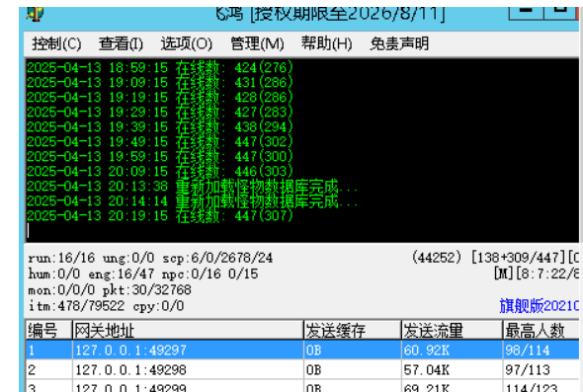The width and height of the screenshot is (583, 392).
Task: Click log line 20:14:14 重新加载怪物数据库完成
Action: point(192,201)
